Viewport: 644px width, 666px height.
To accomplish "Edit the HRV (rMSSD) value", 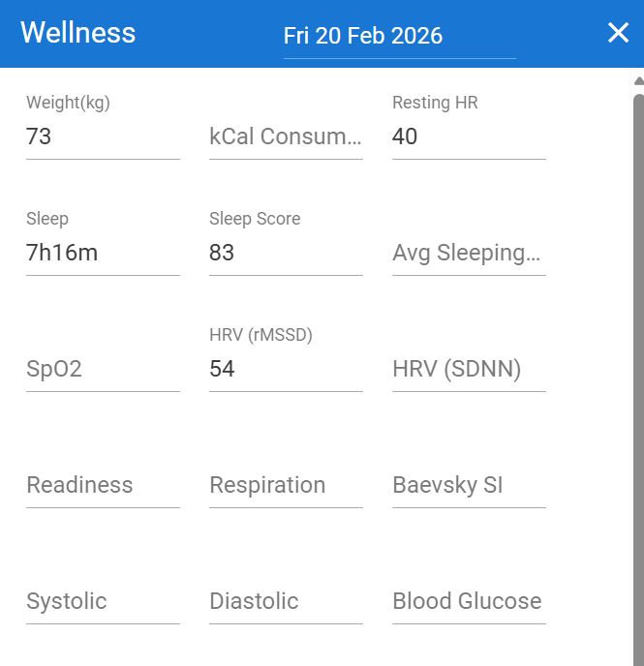I will 286,369.
